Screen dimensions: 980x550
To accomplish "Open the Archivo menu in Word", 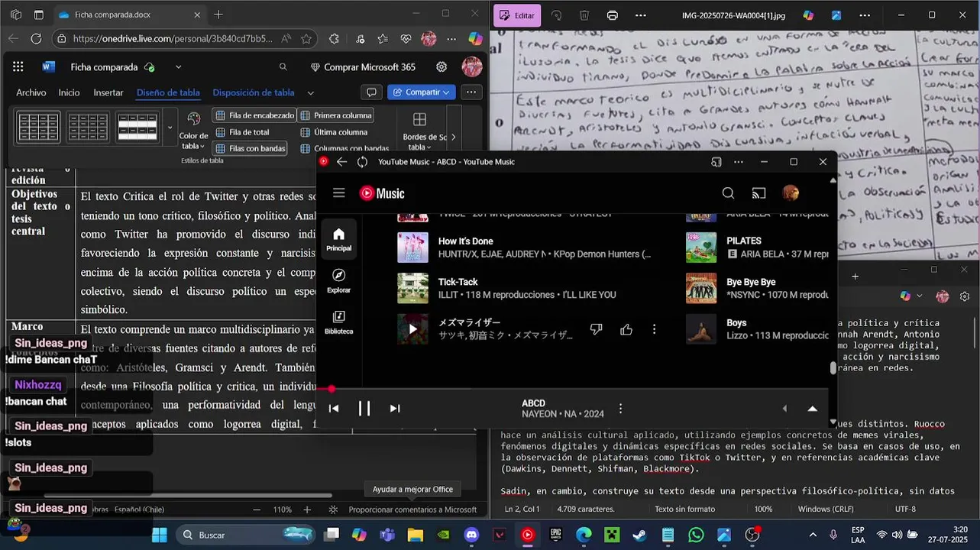I will point(31,92).
